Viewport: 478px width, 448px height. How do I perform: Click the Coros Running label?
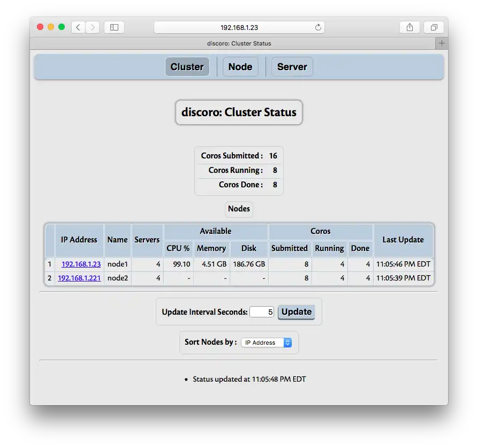[x=236, y=170]
